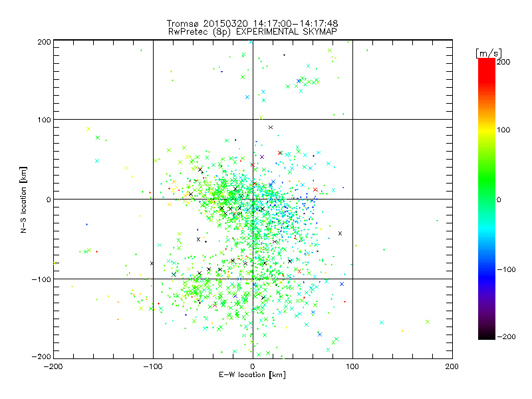This screenshot has width=532, height=399.
Task: Click the colorbar label '-100'
Action: click(x=507, y=269)
